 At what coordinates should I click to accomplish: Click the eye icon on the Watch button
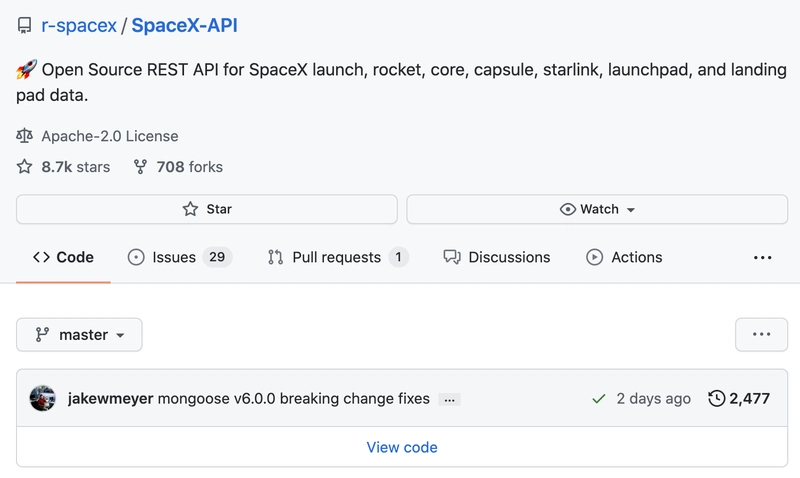click(567, 209)
